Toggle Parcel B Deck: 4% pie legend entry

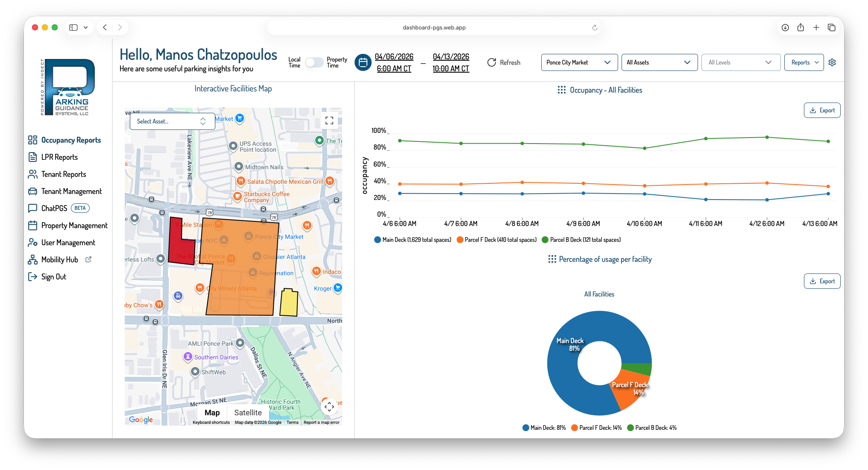pyautogui.click(x=652, y=428)
